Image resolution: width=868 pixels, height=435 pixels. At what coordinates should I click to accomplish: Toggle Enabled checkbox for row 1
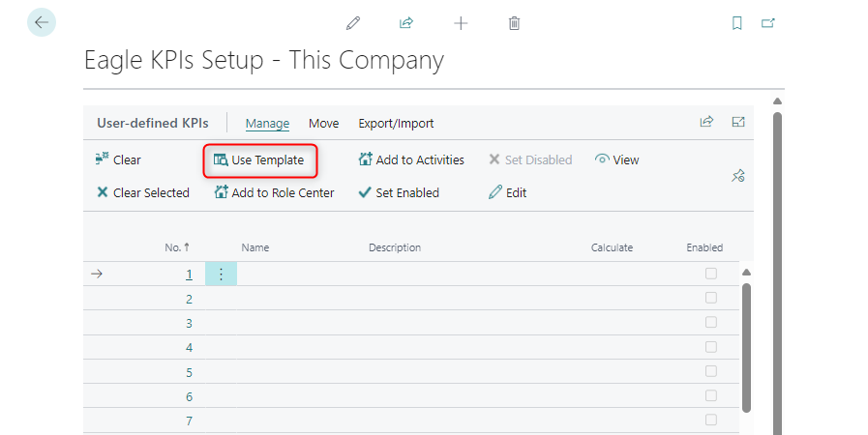click(x=711, y=274)
